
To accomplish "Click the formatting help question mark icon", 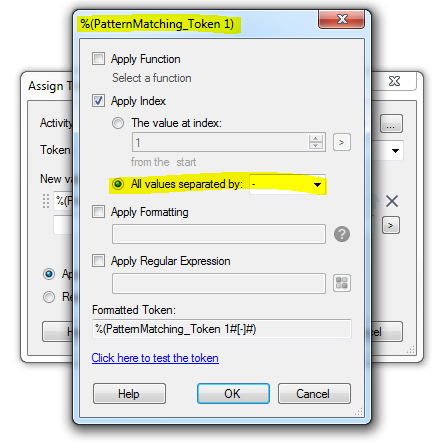I will [342, 234].
